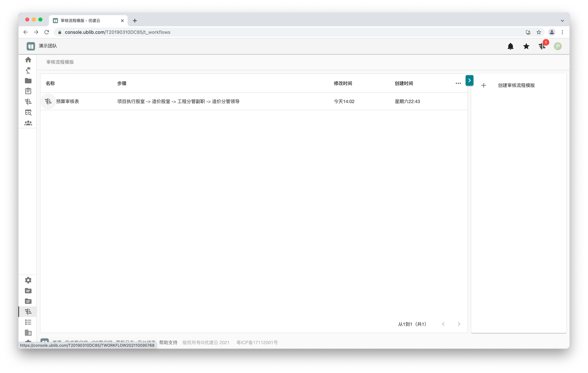Screen dimensions: 588x373
Task: Sort by the 修改时间 column header
Action: coord(343,83)
